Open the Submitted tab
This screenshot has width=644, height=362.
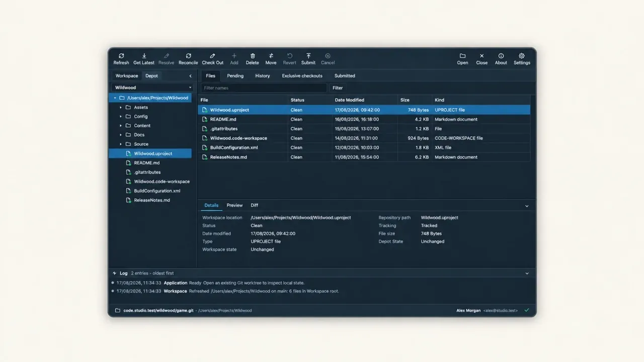tap(345, 76)
